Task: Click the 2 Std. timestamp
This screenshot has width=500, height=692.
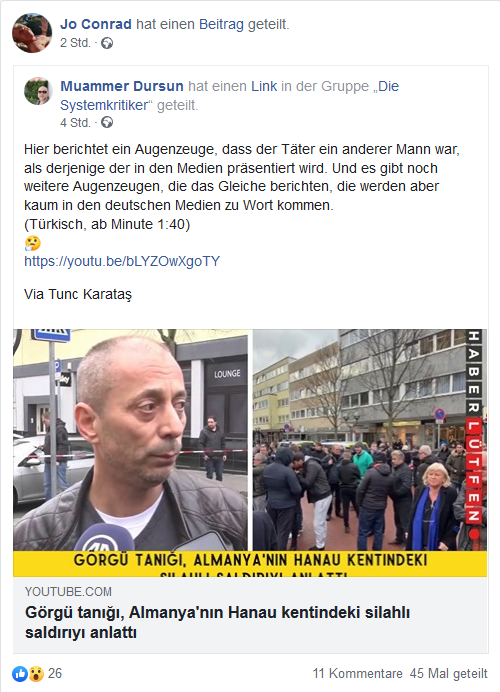Action: coord(75,43)
